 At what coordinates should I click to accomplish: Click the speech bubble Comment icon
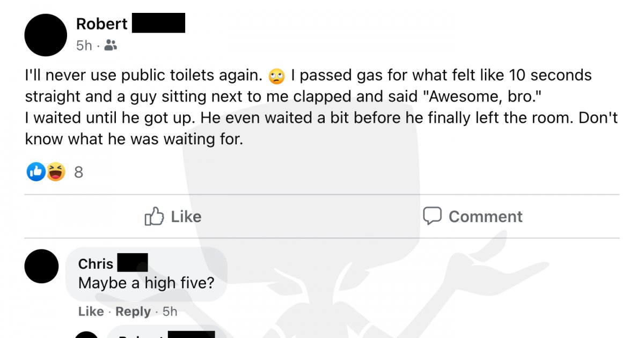[433, 216]
